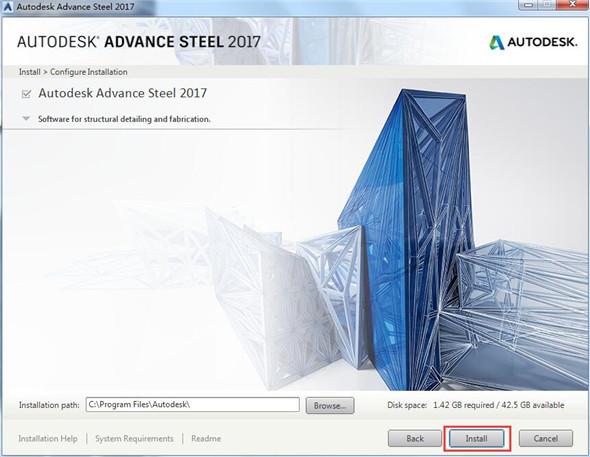Open the Installation Help link
590x457 pixels.
[x=48, y=439]
